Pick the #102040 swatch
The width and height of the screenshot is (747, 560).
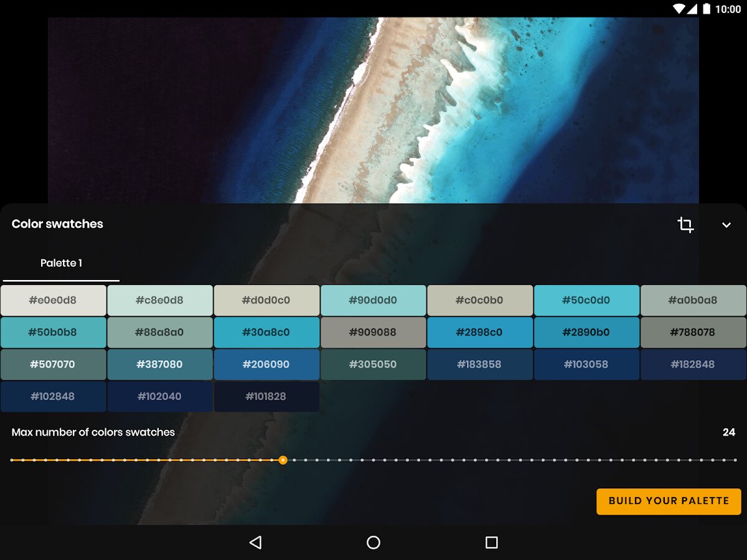point(160,396)
